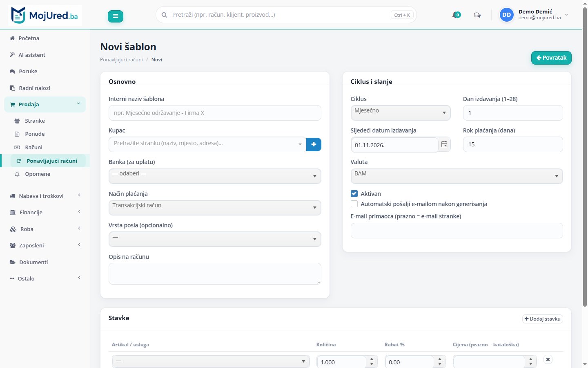Open the Ciklus dropdown set to Mjesečno

401,113
